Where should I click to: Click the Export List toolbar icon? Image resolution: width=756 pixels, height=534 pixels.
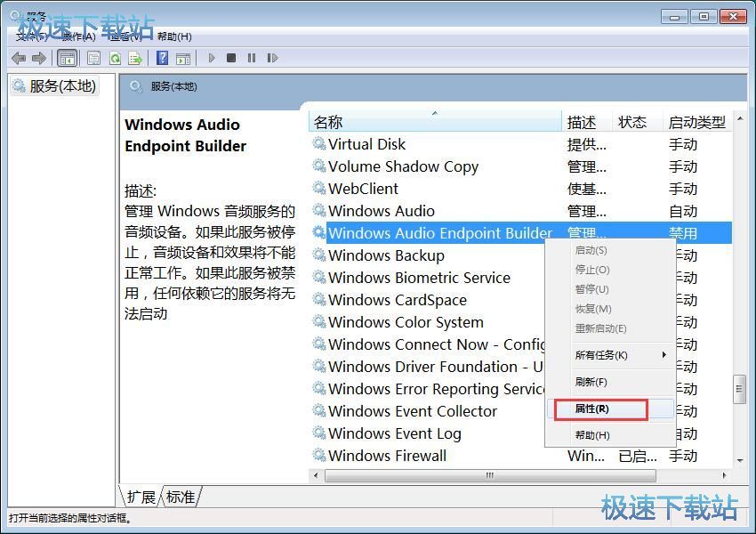(x=135, y=59)
